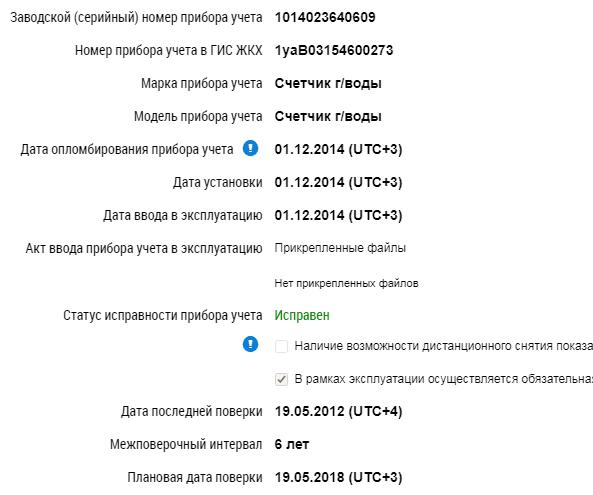Click info icon beside Дата опломбирования прибора учета
The height and width of the screenshot is (495, 593).
pos(250,148)
